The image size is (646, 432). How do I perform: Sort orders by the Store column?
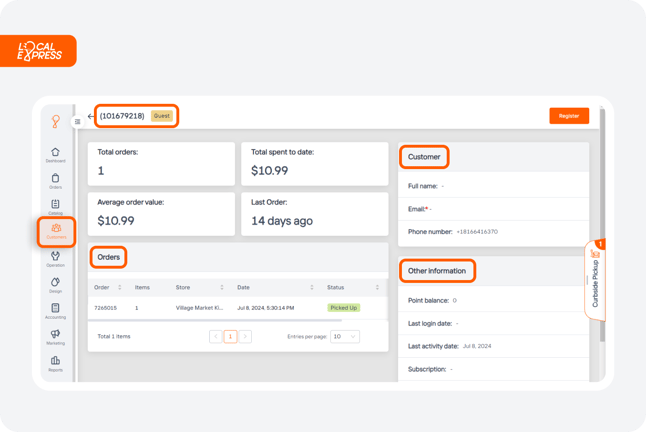pos(222,287)
